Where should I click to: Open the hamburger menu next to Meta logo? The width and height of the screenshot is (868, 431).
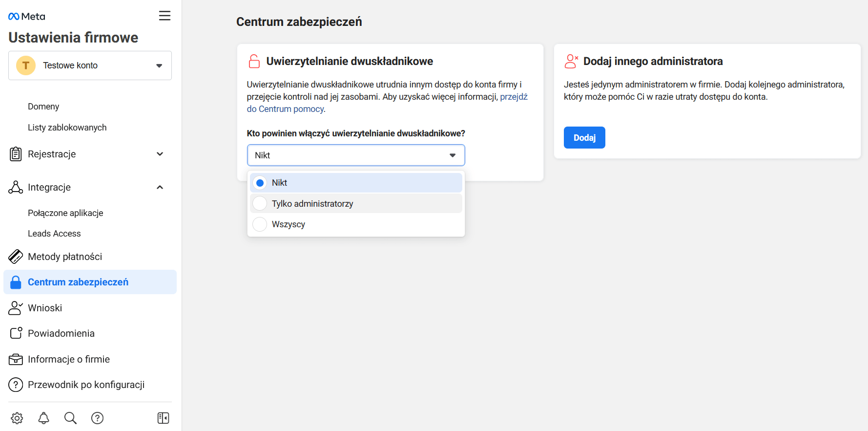(x=165, y=16)
